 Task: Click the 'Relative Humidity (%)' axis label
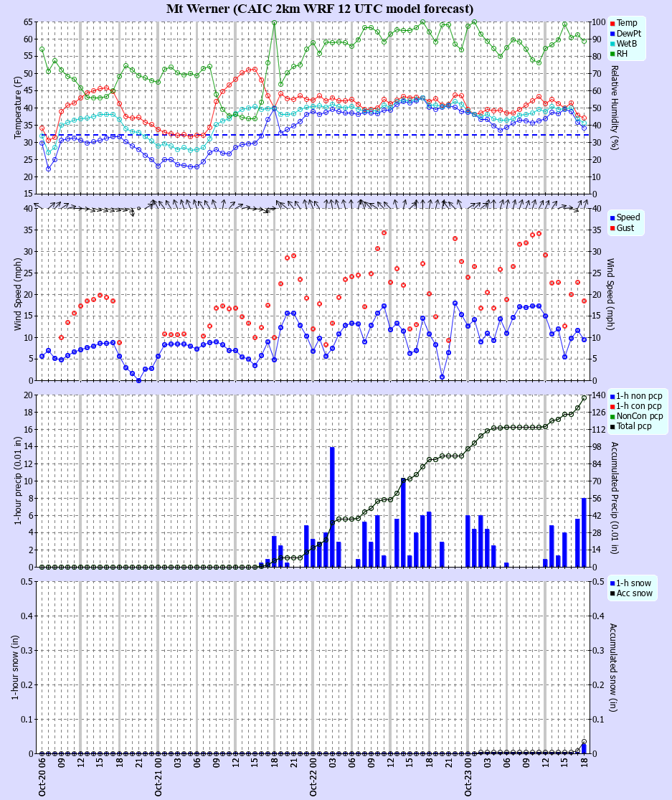coord(615,108)
